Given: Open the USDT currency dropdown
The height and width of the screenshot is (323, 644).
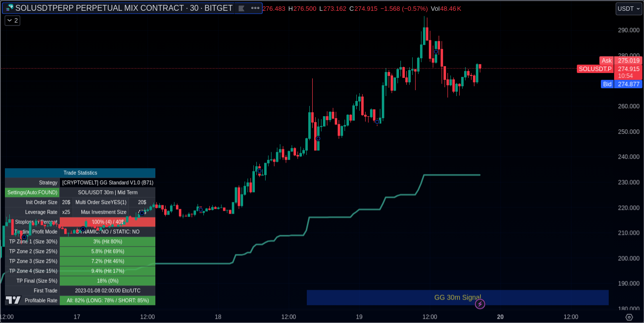Looking at the screenshot, I should click(628, 9).
